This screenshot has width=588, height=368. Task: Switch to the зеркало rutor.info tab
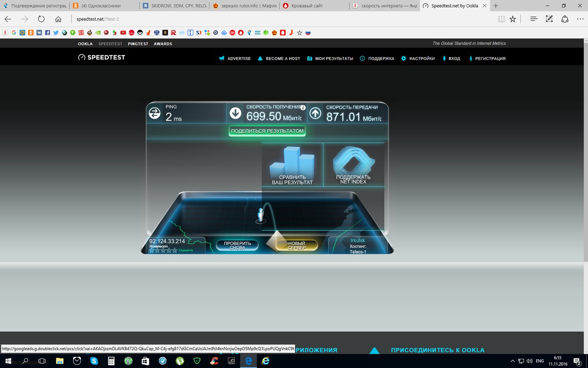tap(244, 6)
